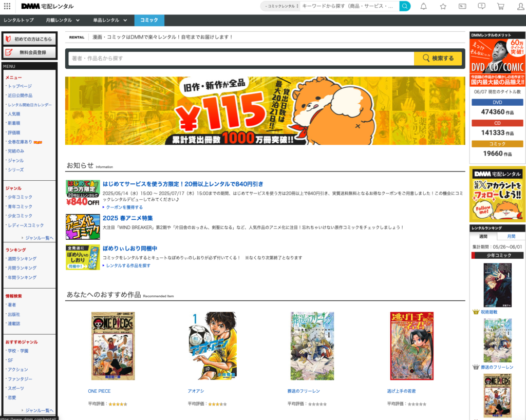This screenshot has height=420, width=526.
Task: Open the コミックレンタル search category selector
Action: (280, 6)
